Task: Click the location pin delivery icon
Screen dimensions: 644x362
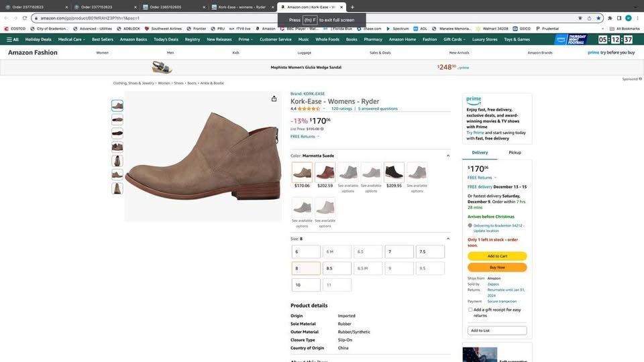Action: [x=470, y=225]
